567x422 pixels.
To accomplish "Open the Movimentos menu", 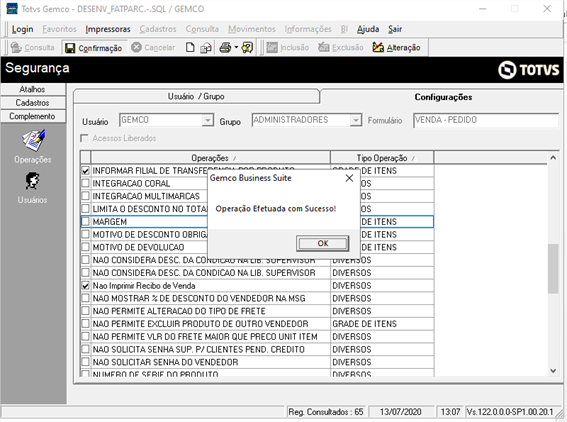I will (x=252, y=29).
